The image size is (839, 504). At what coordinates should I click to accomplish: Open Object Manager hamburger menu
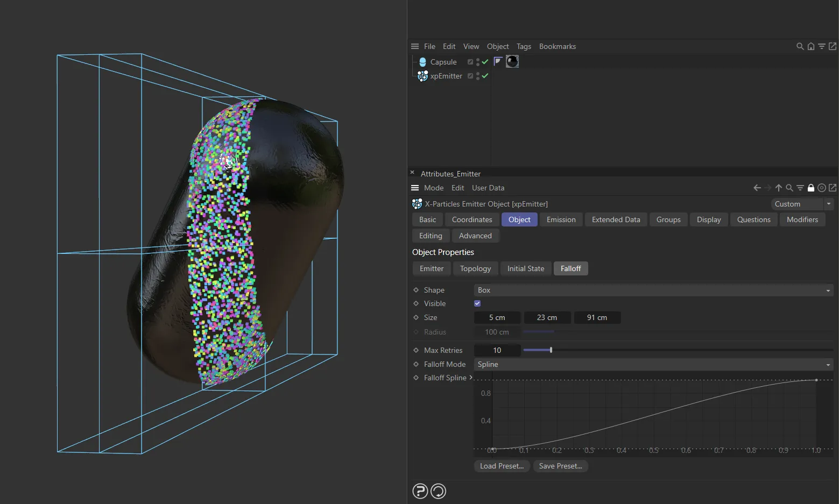415,47
